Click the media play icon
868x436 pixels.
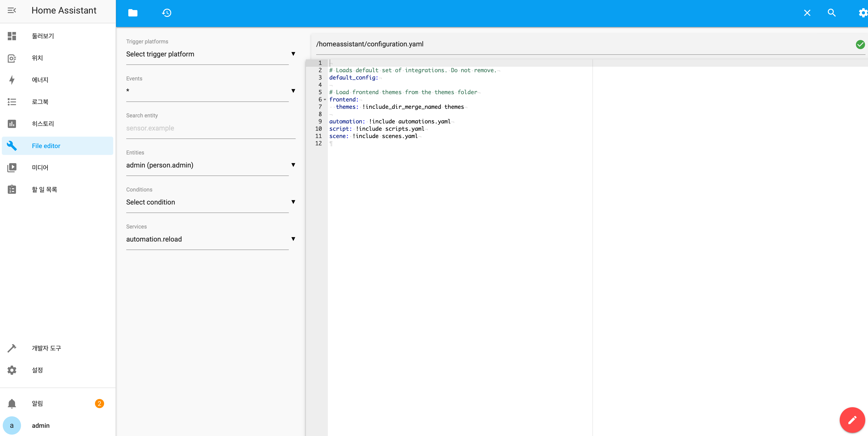pyautogui.click(x=12, y=167)
